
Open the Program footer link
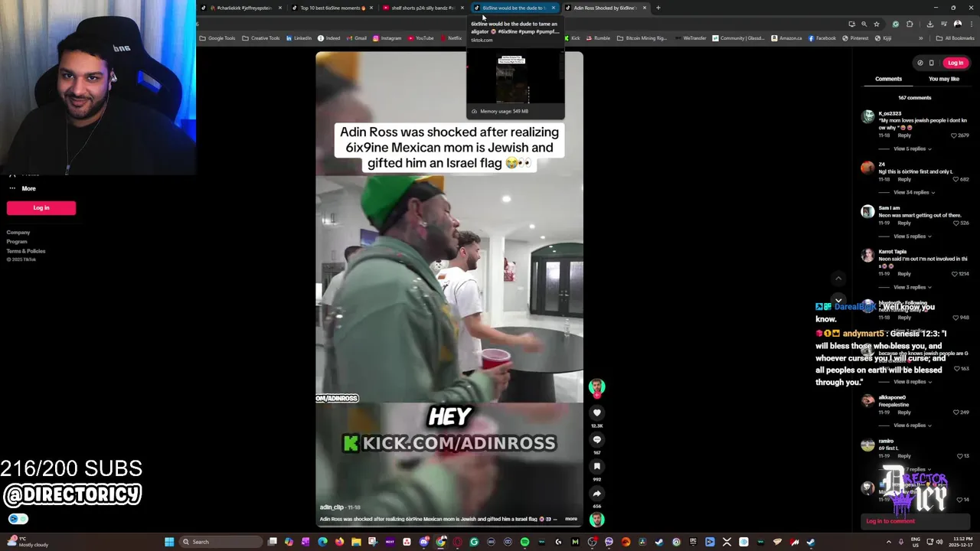coord(17,242)
